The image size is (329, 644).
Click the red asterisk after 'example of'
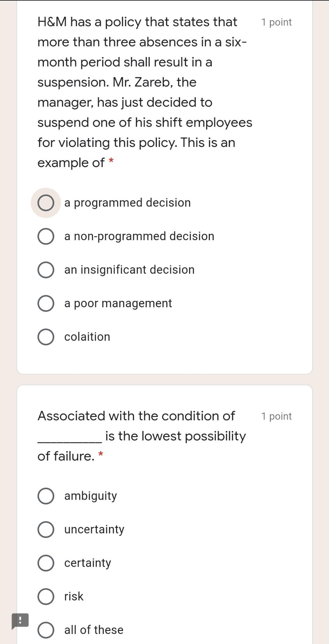click(x=111, y=161)
